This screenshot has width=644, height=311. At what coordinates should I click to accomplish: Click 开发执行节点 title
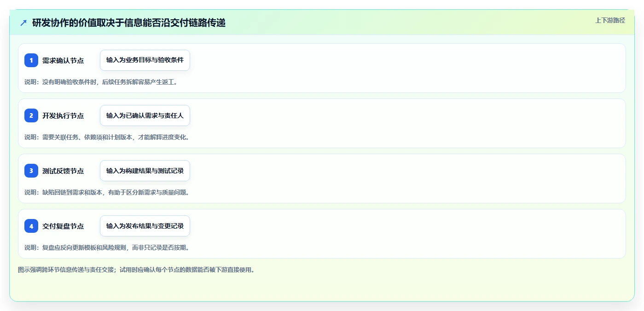tap(63, 115)
